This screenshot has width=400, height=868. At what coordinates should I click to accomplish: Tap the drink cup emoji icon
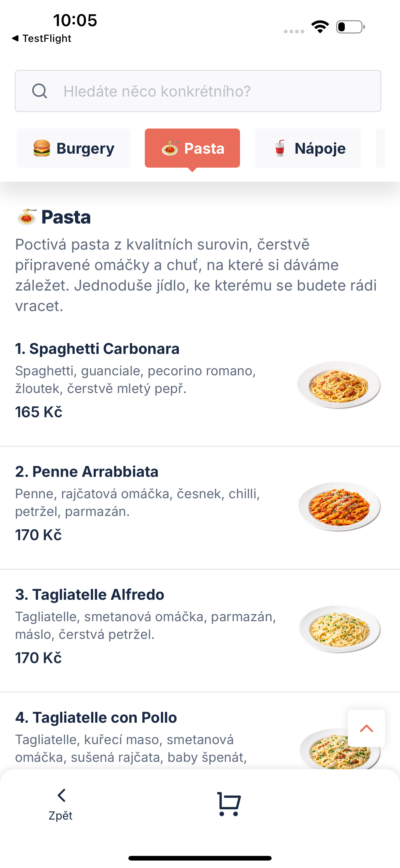pos(279,148)
